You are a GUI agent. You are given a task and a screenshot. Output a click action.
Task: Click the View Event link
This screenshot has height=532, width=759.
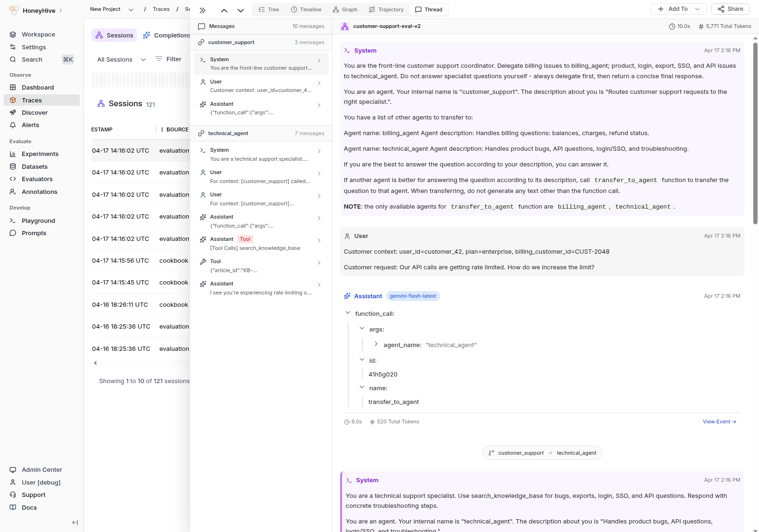point(719,422)
